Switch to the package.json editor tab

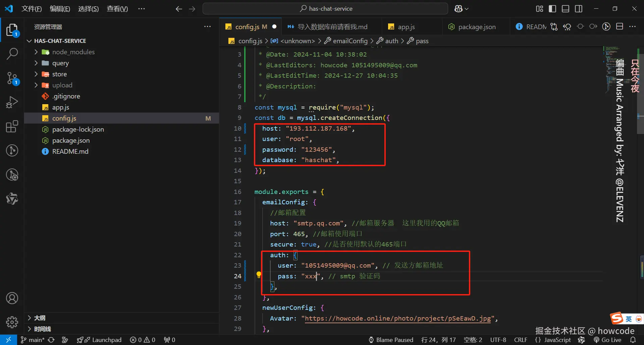coord(476,26)
